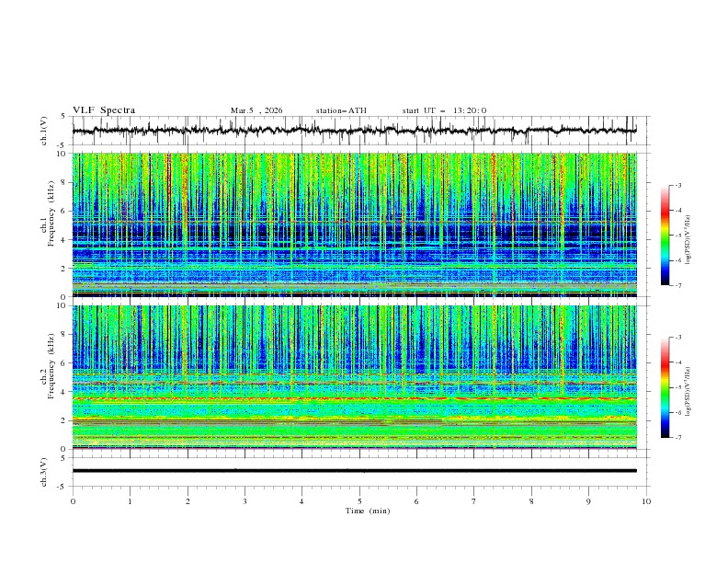Image resolution: width=728 pixels, height=563 pixels.
Task: Click inside the ch.2 spectrogram panel
Action: [354, 377]
